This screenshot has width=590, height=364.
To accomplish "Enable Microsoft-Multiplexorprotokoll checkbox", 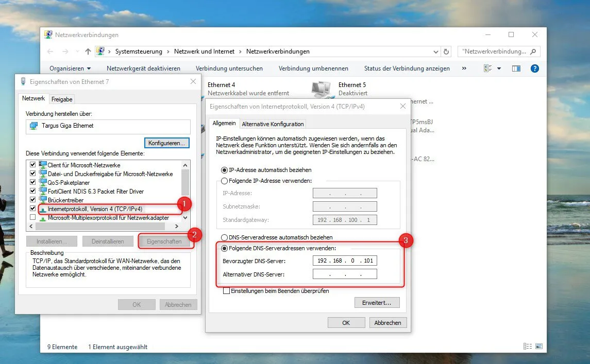I will (33, 217).
